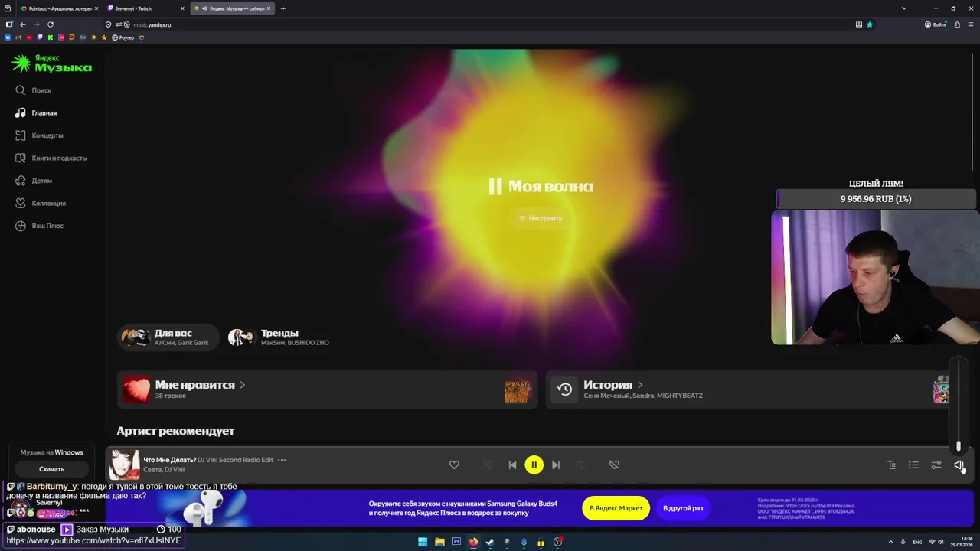Open track options three-dots menu
Image resolution: width=980 pixels, height=551 pixels.
tap(282, 460)
